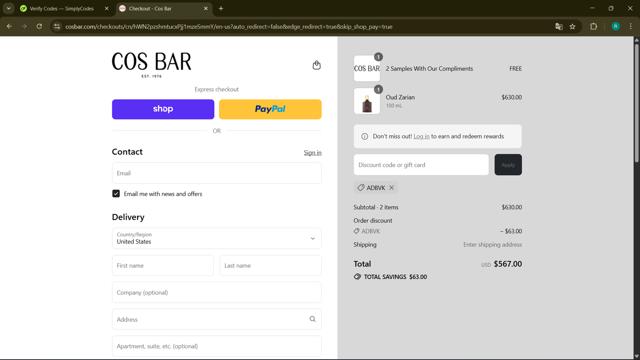Click the Oud Zarian product name
Image resolution: width=640 pixels, height=360 pixels.
coord(400,97)
